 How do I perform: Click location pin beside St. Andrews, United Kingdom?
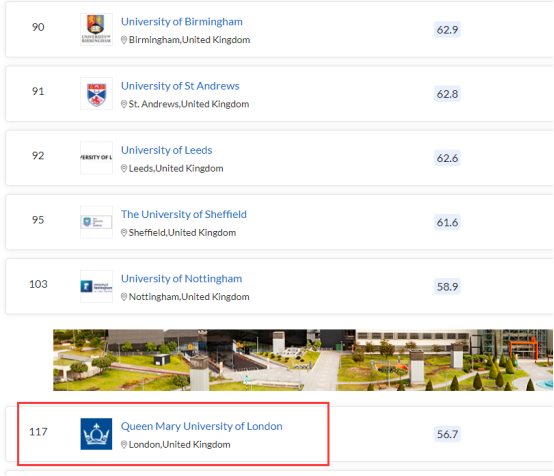(x=124, y=104)
